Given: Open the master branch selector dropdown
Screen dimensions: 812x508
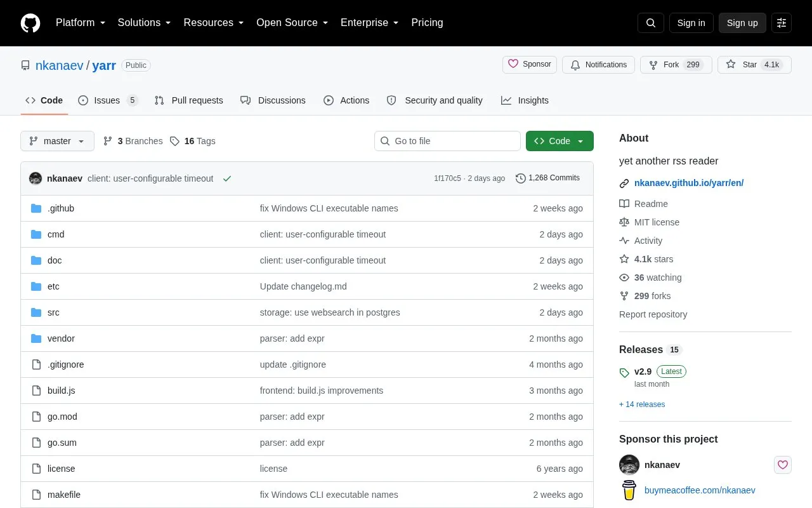Looking at the screenshot, I should (57, 141).
